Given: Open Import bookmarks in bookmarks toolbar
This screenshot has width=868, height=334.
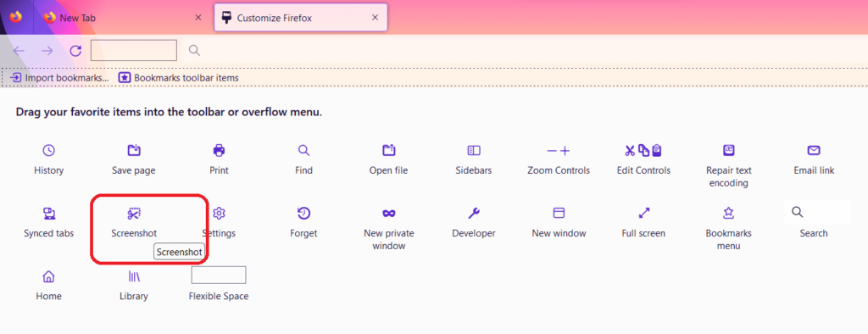Looking at the screenshot, I should click(60, 78).
